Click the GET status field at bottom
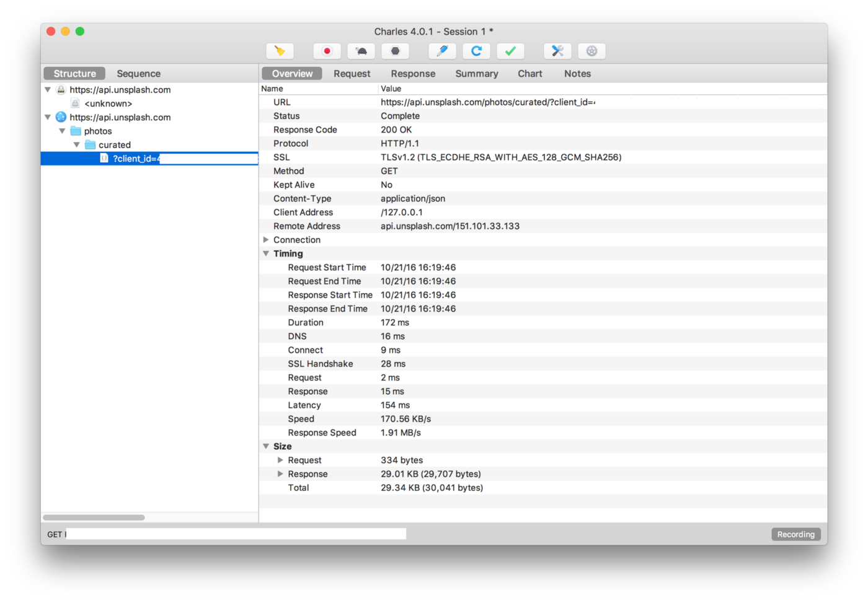Screen dimensions: 868x603 point(236,534)
